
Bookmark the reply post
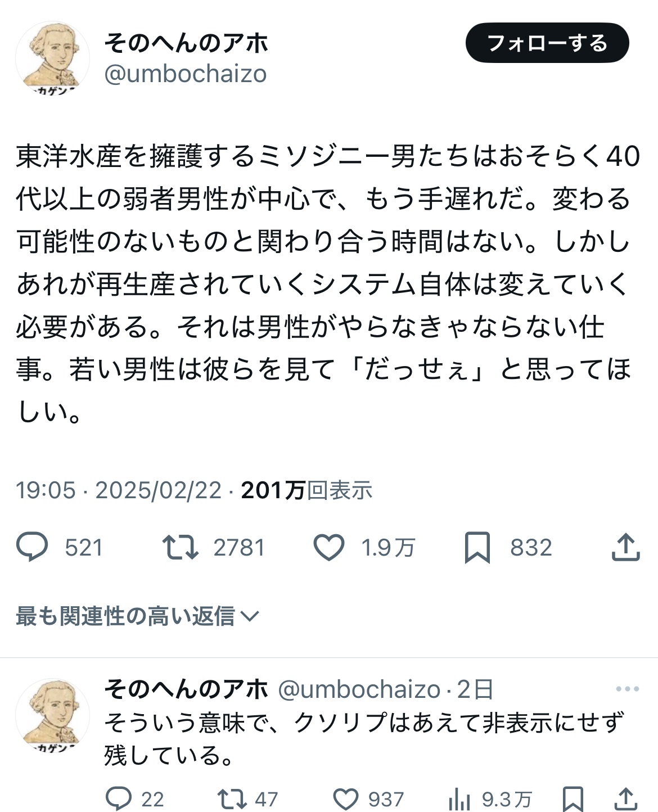tap(573, 799)
